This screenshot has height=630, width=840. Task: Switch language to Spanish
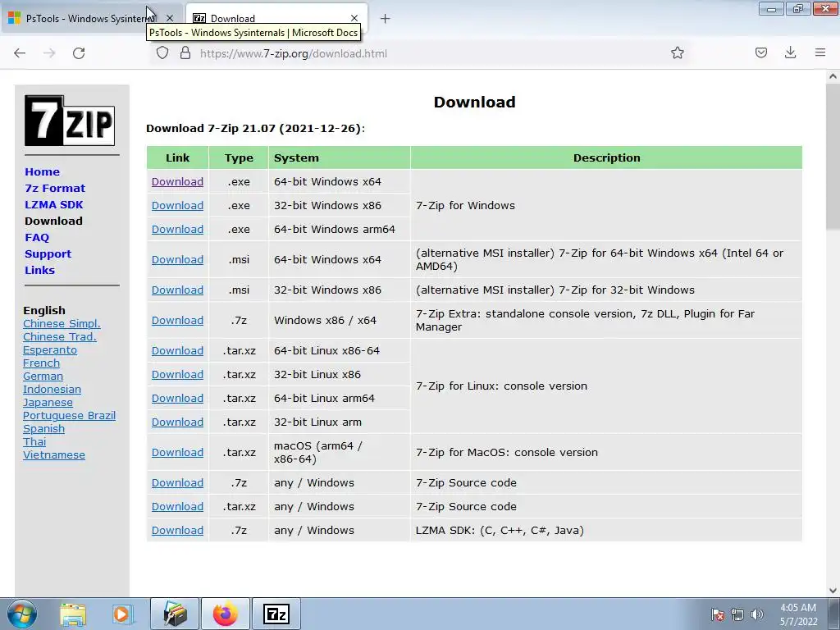44,428
